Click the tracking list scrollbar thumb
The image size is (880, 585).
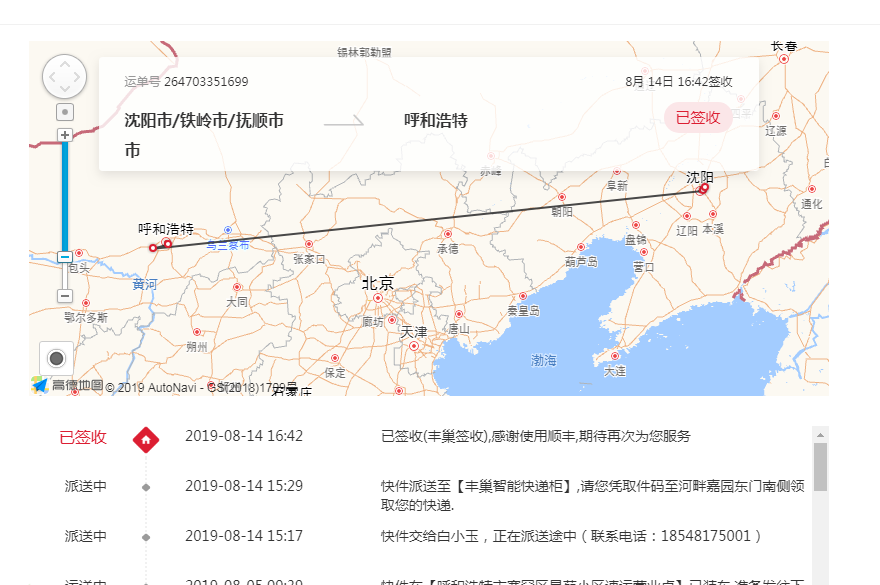coord(820,466)
